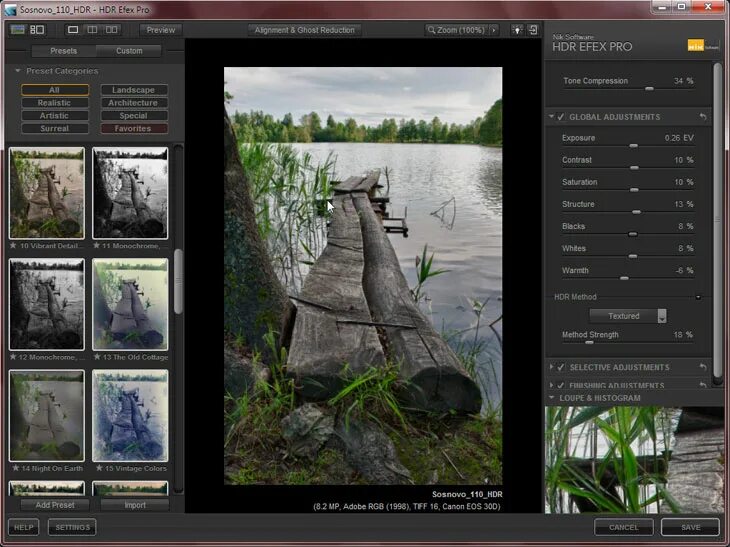This screenshot has height=547, width=730.
Task: Collapse the HDR Method subsection arrow
Action: pos(698,297)
